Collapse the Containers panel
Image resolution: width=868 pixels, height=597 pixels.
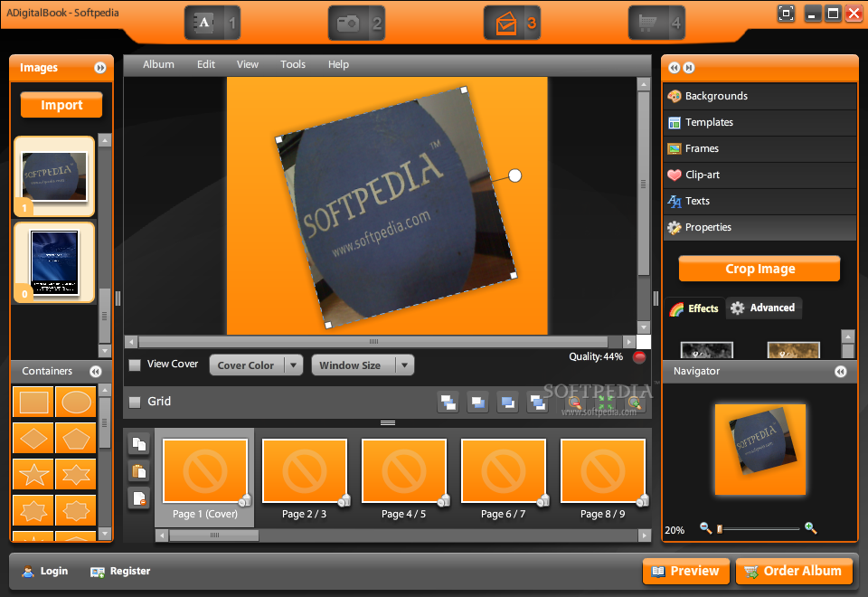point(96,372)
